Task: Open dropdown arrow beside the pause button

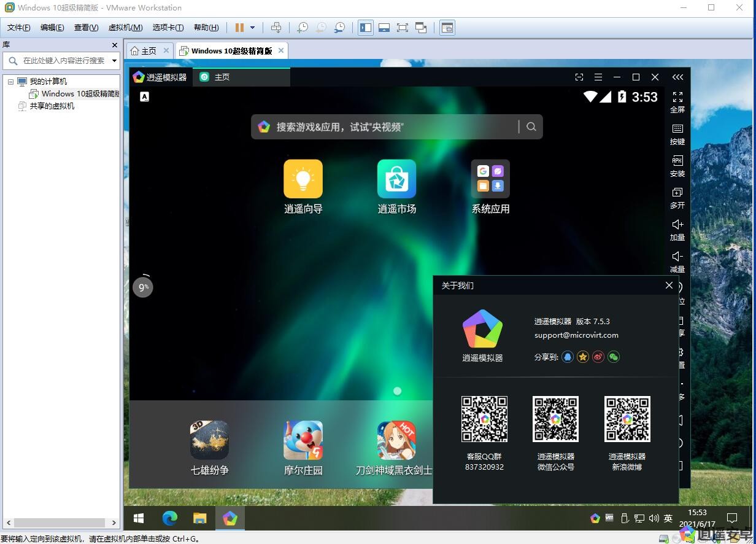Action: pos(252,28)
